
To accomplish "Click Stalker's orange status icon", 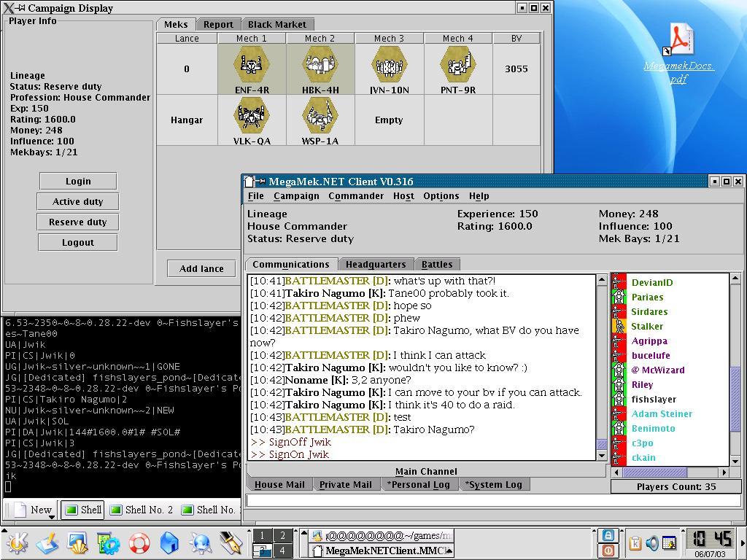I will 619,326.
